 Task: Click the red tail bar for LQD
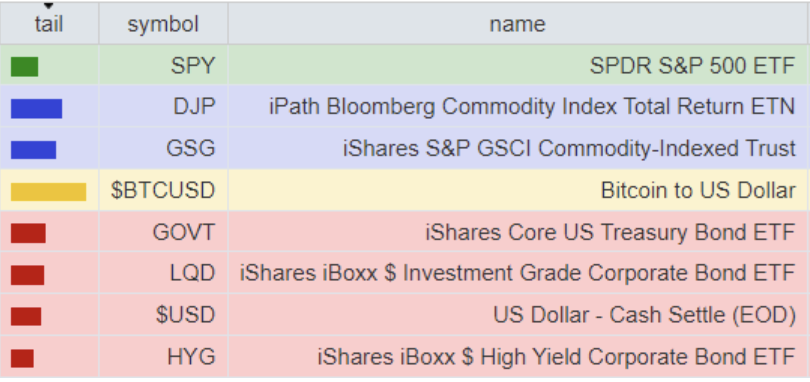pyautogui.click(x=27, y=275)
